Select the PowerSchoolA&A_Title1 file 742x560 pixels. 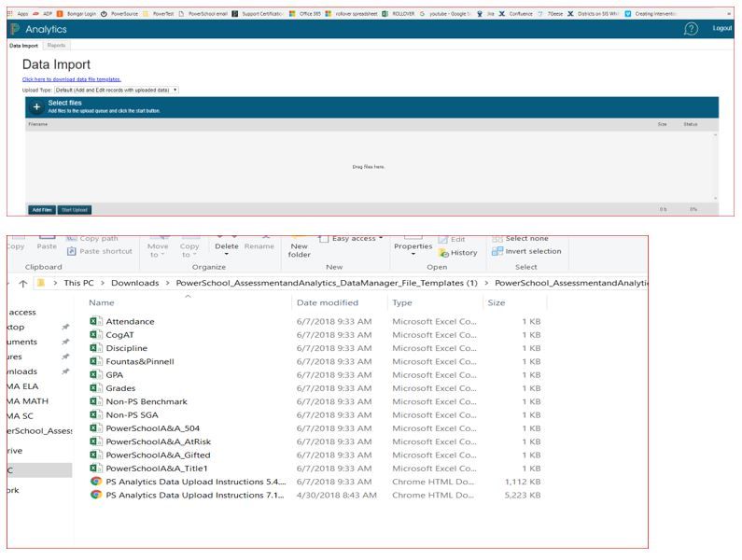157,469
